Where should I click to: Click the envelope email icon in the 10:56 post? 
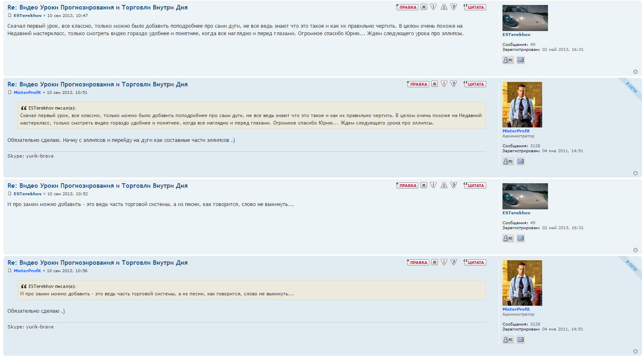point(521,340)
